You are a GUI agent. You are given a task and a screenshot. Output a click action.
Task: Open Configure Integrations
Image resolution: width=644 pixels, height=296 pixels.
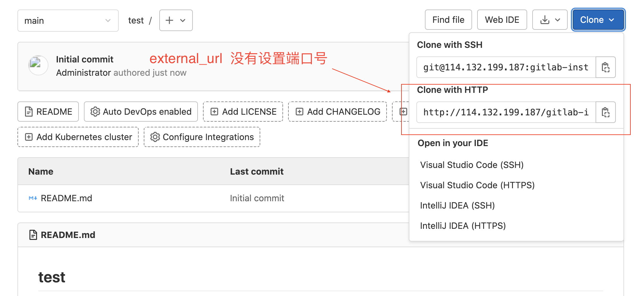coord(202,137)
